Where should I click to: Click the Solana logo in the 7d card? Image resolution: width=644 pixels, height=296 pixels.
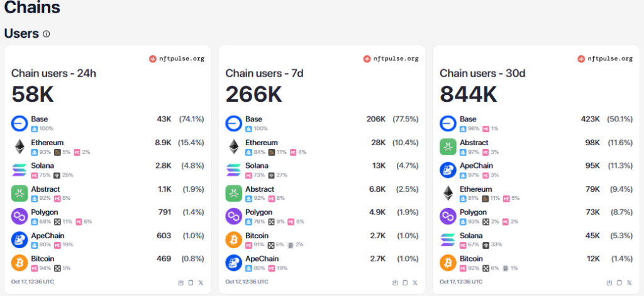click(x=234, y=170)
